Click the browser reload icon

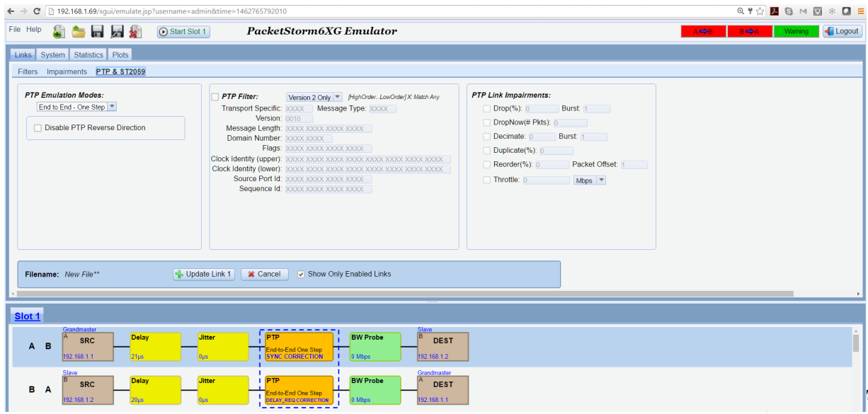point(37,11)
